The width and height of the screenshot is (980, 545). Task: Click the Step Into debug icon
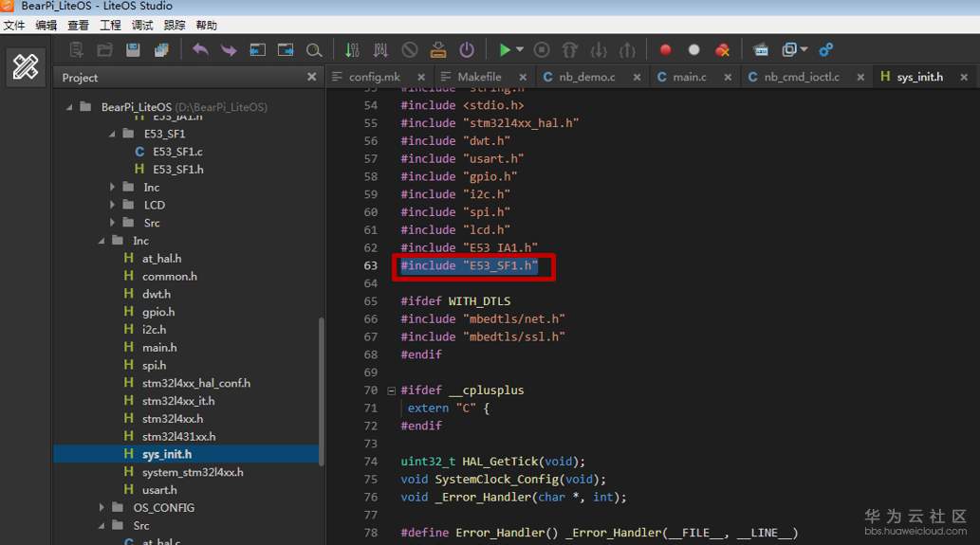tap(599, 50)
